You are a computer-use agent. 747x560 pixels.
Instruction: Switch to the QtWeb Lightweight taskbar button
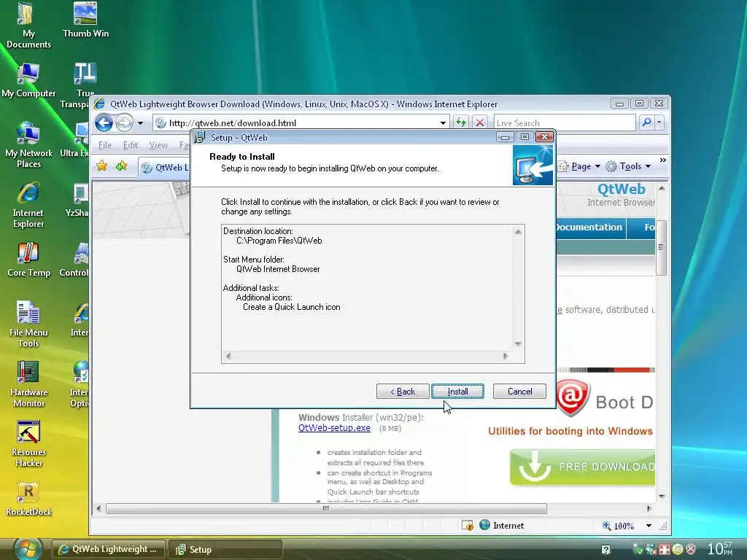108,549
